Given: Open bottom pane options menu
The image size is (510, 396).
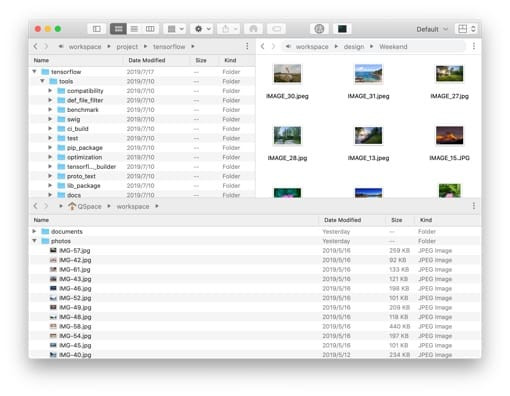Looking at the screenshot, I should point(474,206).
